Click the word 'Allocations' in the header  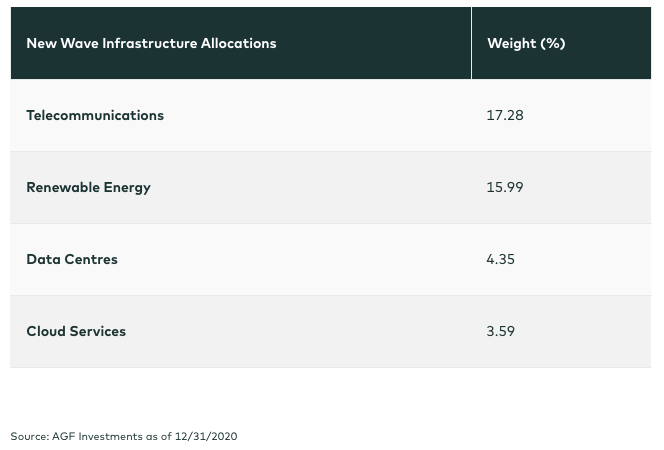tap(238, 43)
